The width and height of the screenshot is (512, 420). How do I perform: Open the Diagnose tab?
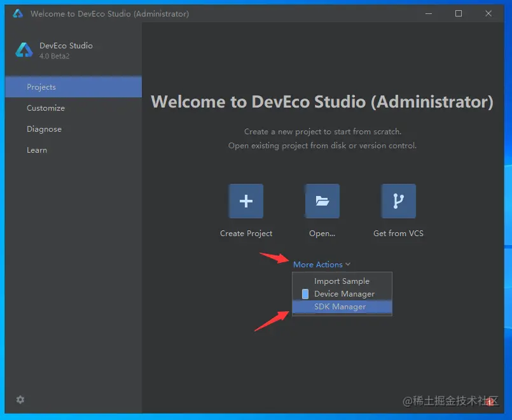pyautogui.click(x=74, y=129)
